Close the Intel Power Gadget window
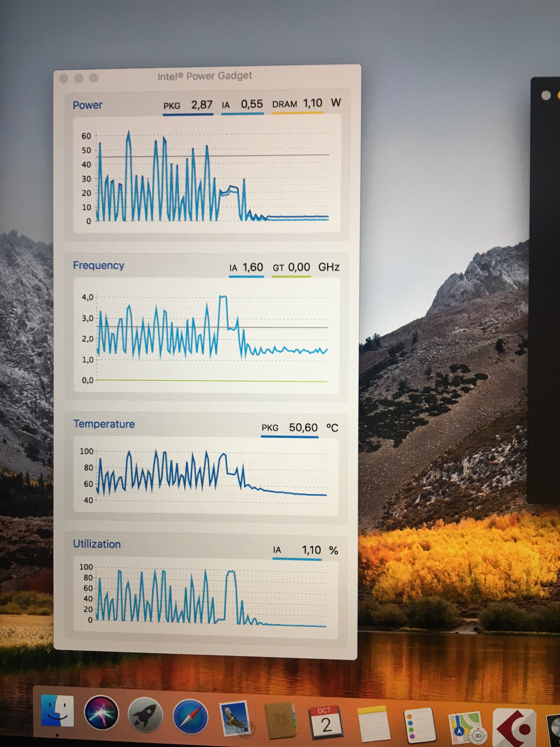This screenshot has height=747, width=560. tap(64, 78)
